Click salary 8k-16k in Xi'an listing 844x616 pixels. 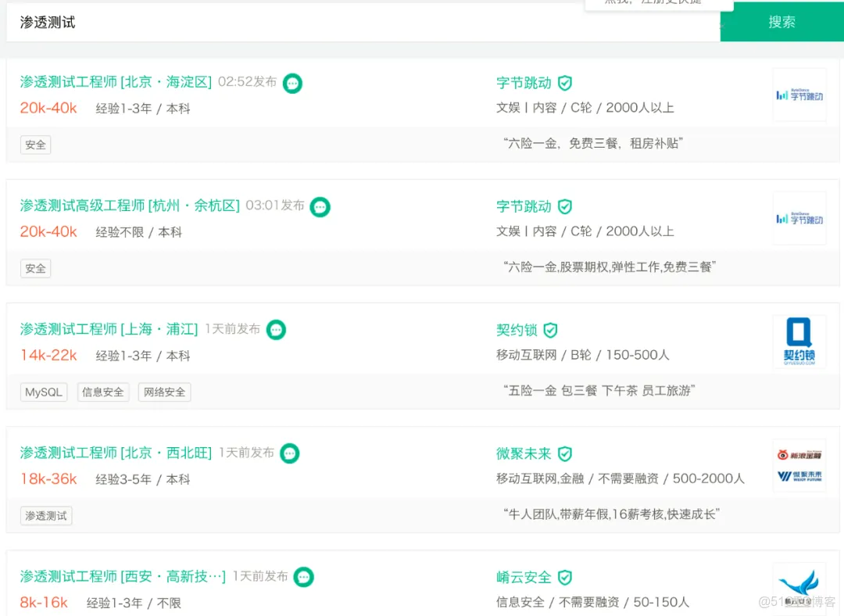[44, 603]
